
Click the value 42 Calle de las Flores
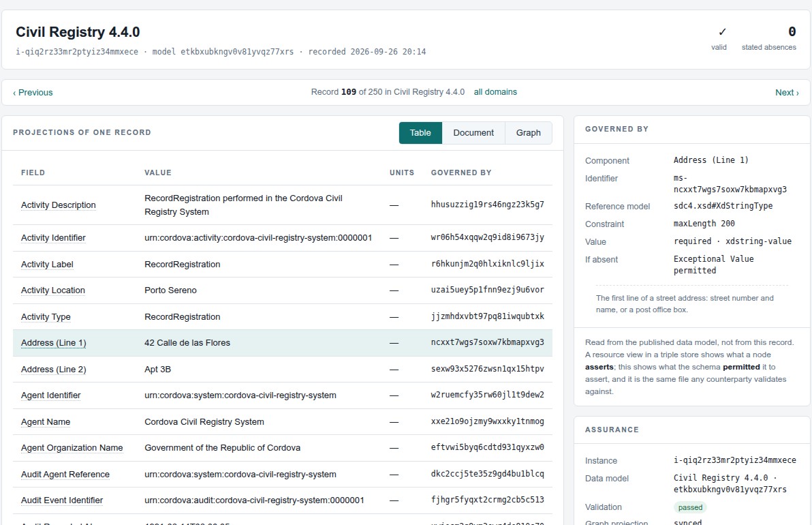(187, 342)
